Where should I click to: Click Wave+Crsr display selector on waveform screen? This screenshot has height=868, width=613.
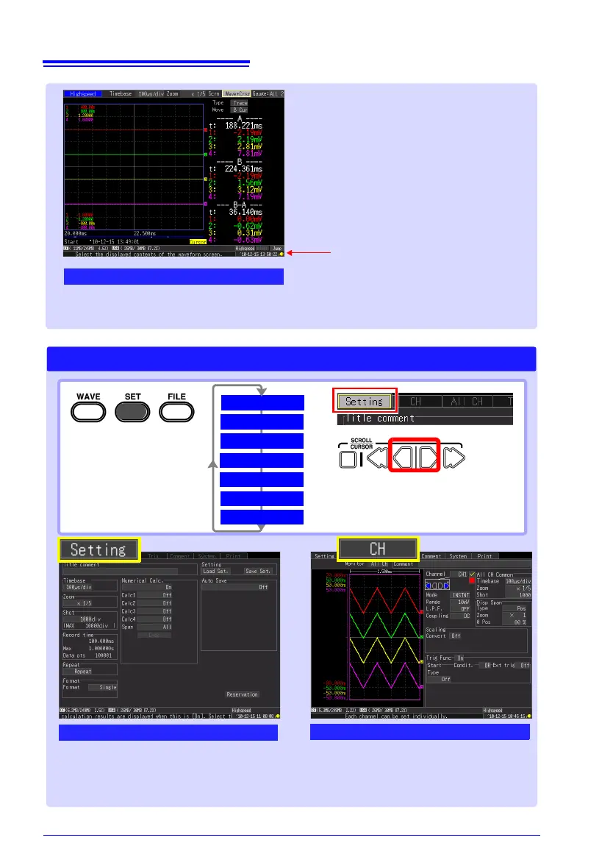(237, 94)
